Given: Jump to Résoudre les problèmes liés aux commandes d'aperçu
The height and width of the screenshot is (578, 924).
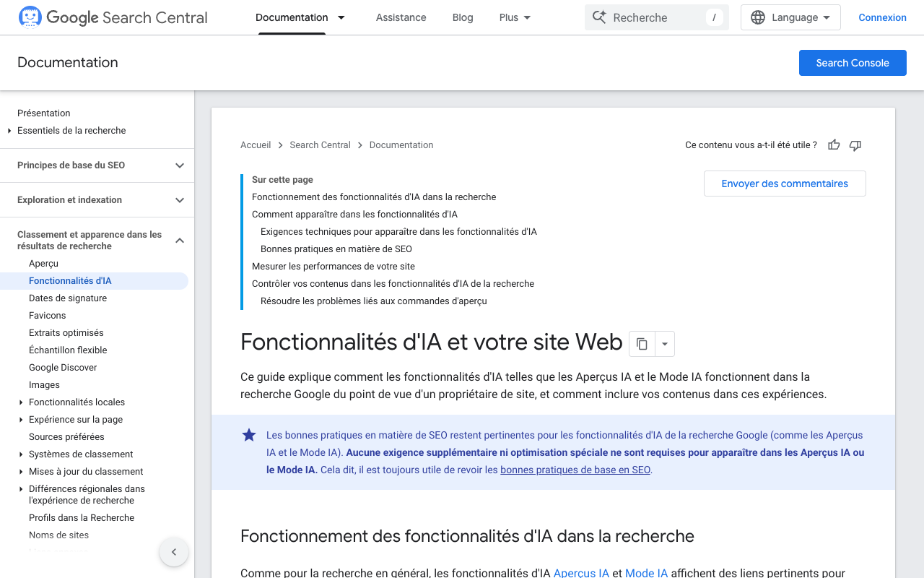Looking at the screenshot, I should pos(374,301).
